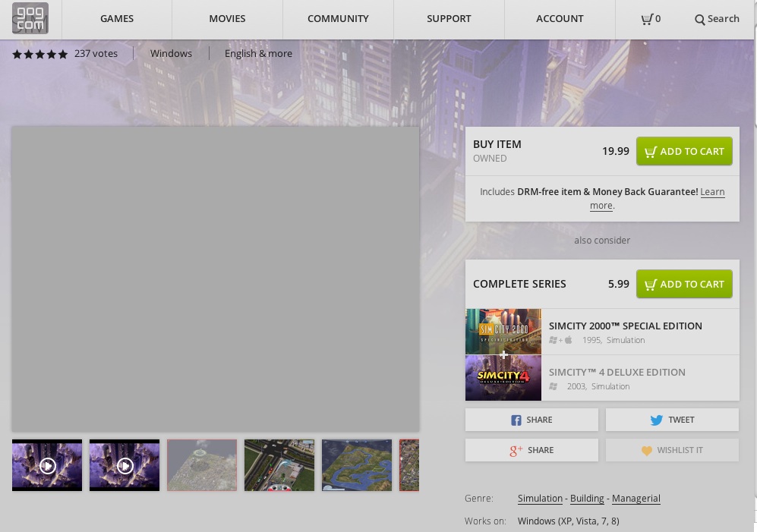
Task: View the partially visible last screenshot
Action: [x=409, y=465]
